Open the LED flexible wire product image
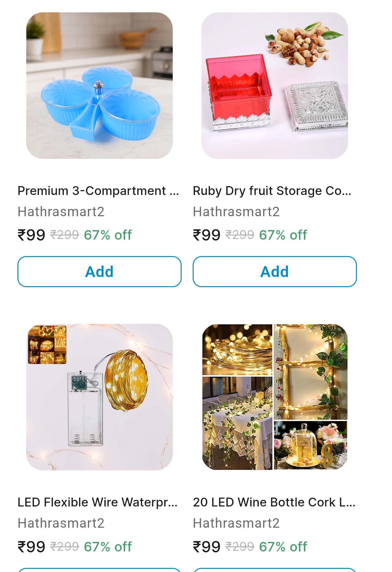 [x=99, y=397]
